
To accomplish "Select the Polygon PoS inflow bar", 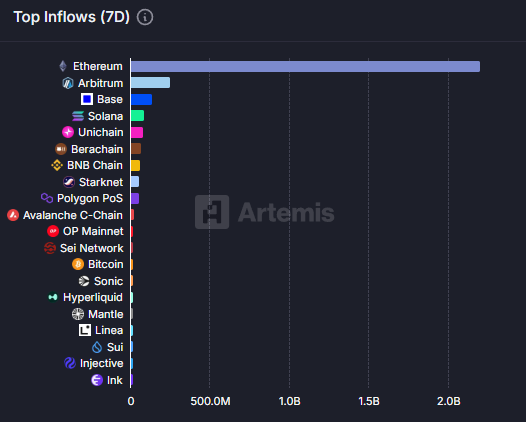I will [x=135, y=198].
